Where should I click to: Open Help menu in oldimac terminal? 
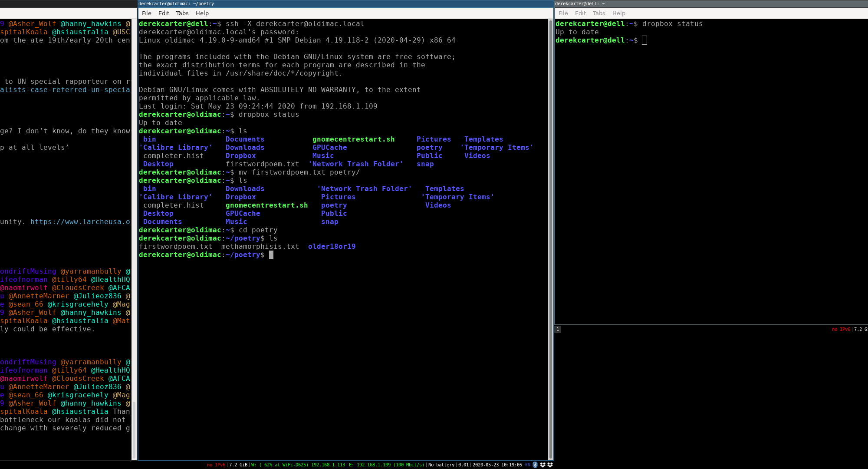[202, 13]
